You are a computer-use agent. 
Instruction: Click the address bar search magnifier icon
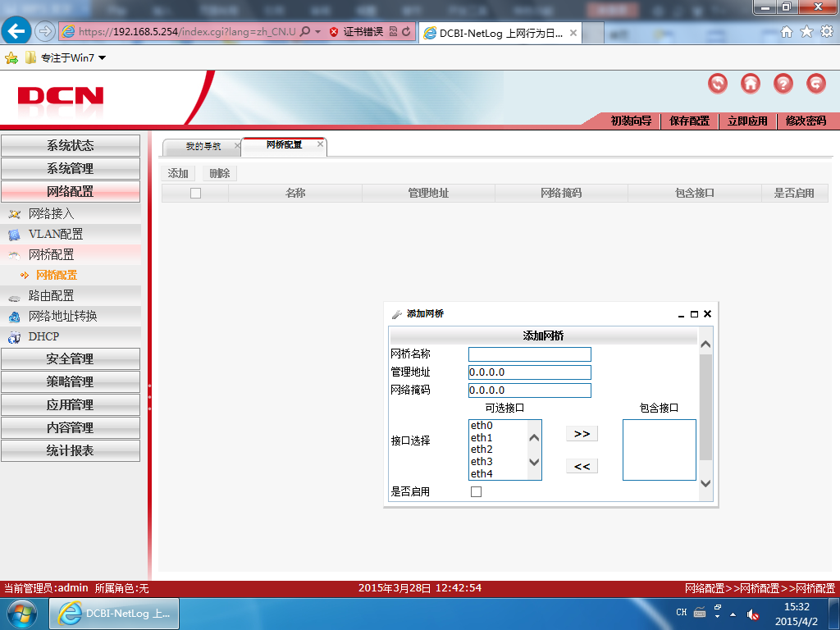[305, 32]
